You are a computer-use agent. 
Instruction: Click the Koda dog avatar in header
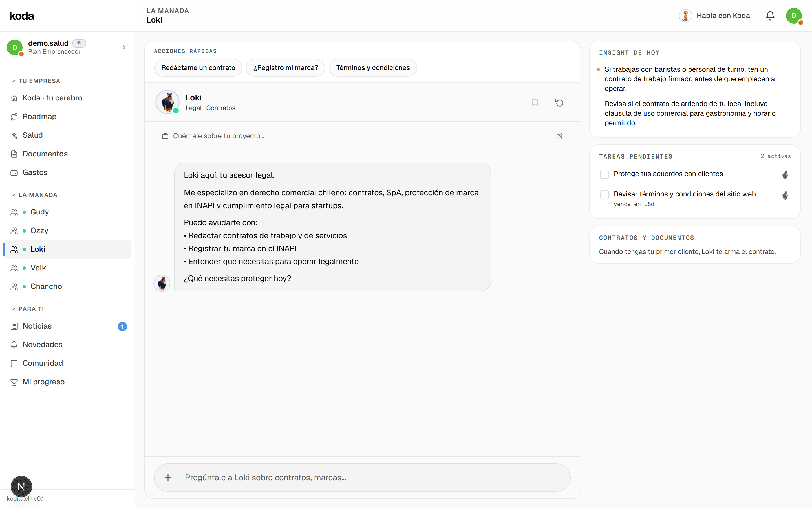[x=685, y=16]
